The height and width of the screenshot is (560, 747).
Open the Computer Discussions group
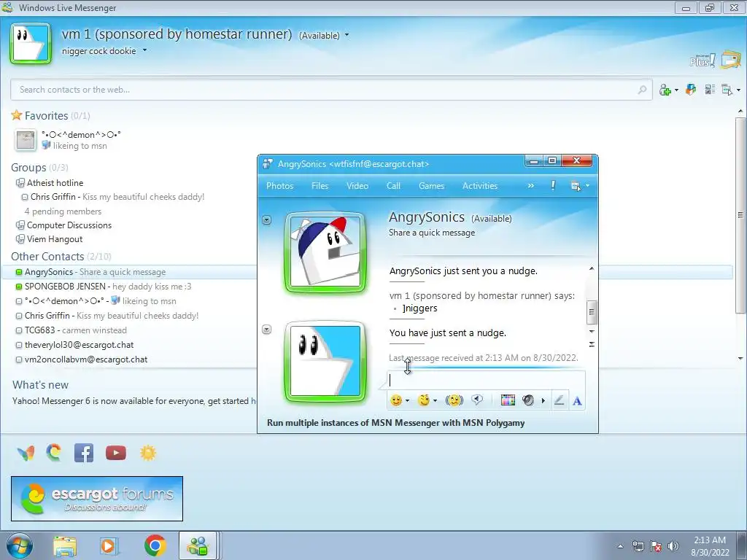pyautogui.click(x=69, y=225)
